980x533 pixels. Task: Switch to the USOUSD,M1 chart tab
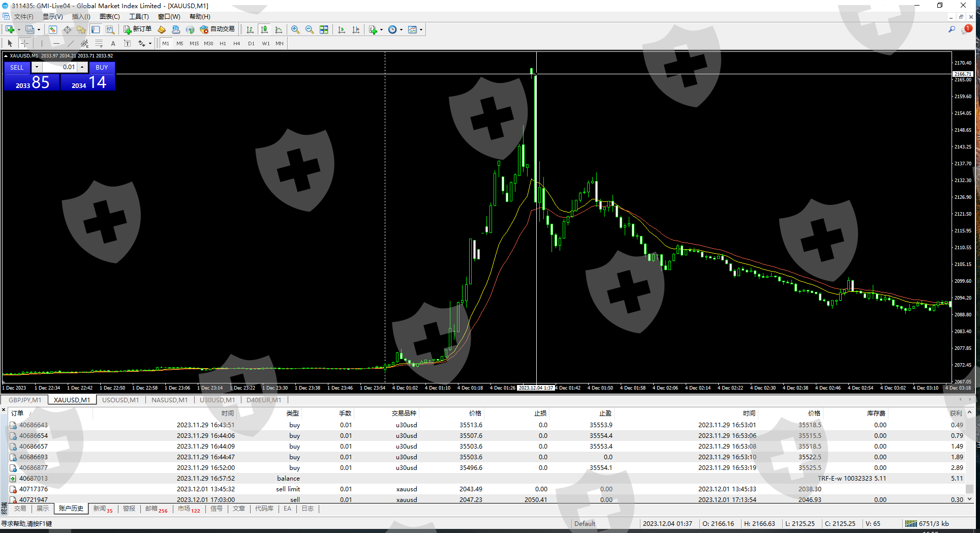tap(120, 400)
